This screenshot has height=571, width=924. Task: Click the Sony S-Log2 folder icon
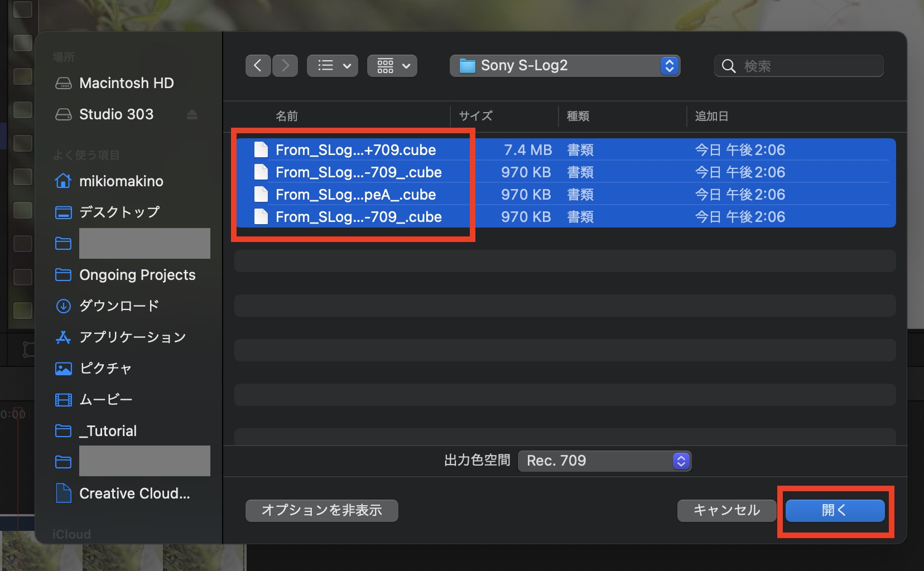click(467, 66)
